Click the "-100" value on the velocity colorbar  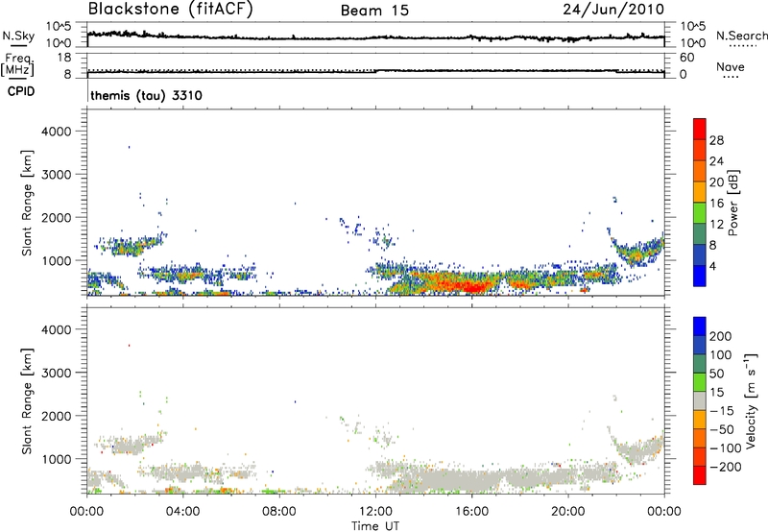726,447
